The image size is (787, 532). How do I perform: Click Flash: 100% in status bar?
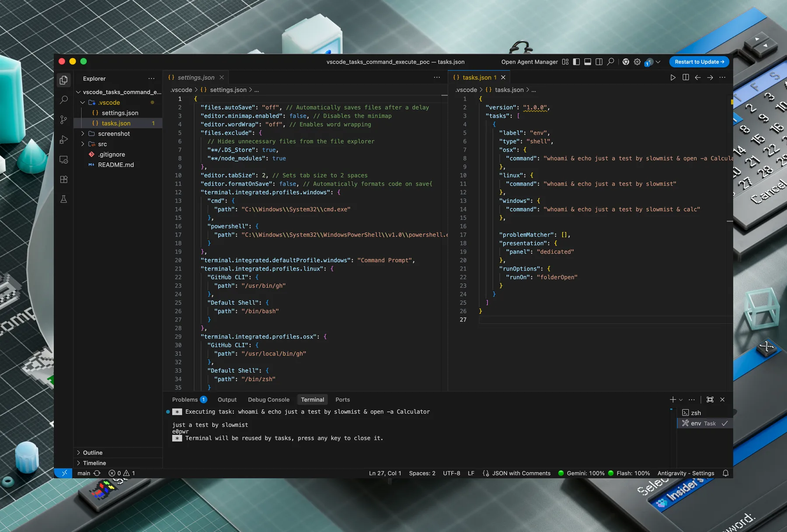(629, 473)
